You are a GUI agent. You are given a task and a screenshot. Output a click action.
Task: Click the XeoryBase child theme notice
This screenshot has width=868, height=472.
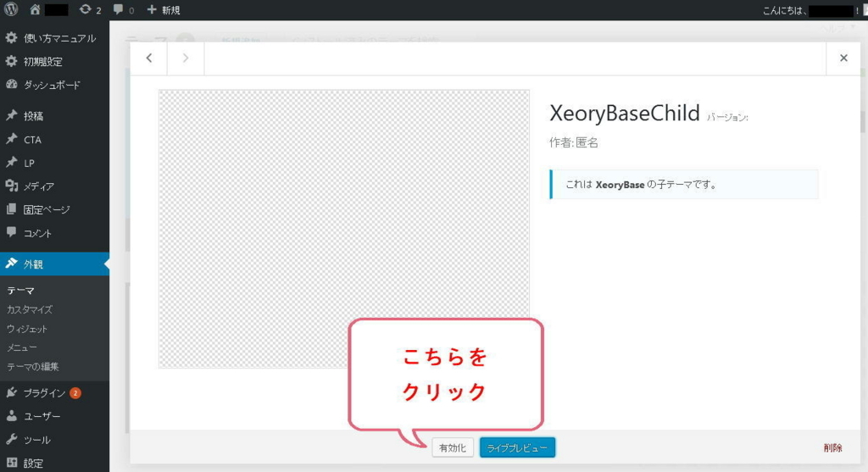[684, 184]
